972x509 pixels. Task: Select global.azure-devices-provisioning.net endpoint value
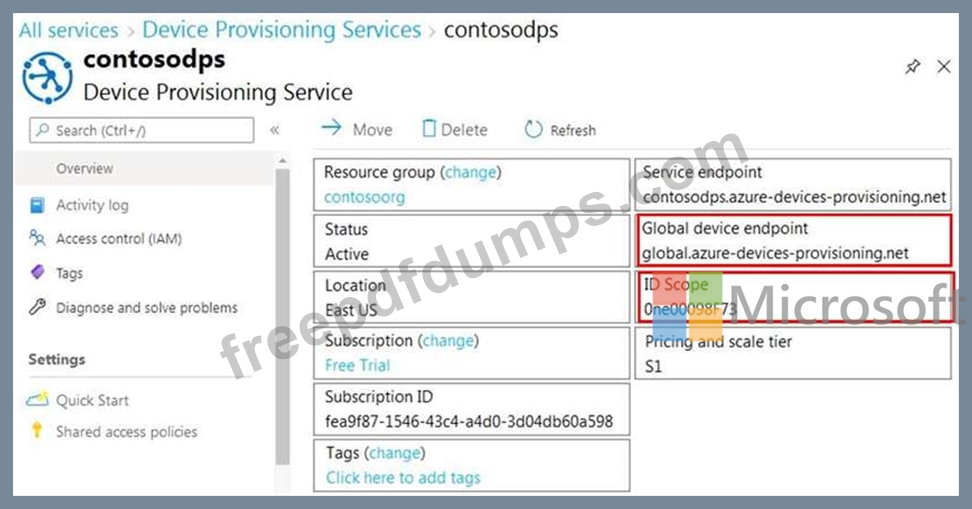[775, 253]
